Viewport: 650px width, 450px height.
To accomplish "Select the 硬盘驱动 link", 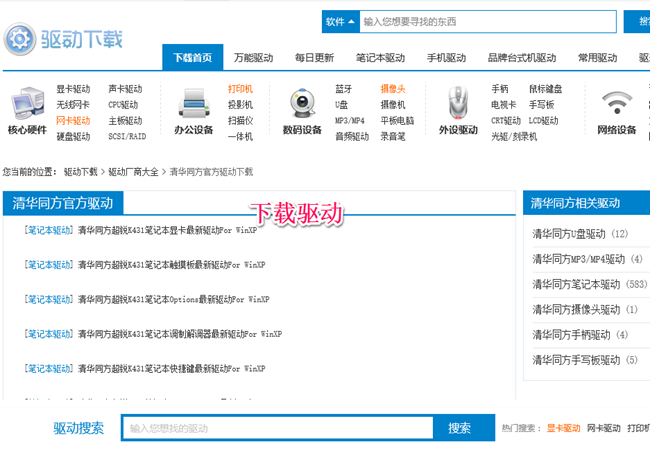I will click(x=73, y=136).
